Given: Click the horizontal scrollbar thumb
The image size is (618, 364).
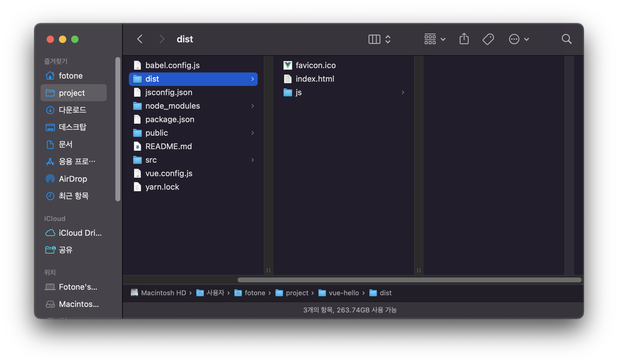Looking at the screenshot, I should (x=410, y=280).
